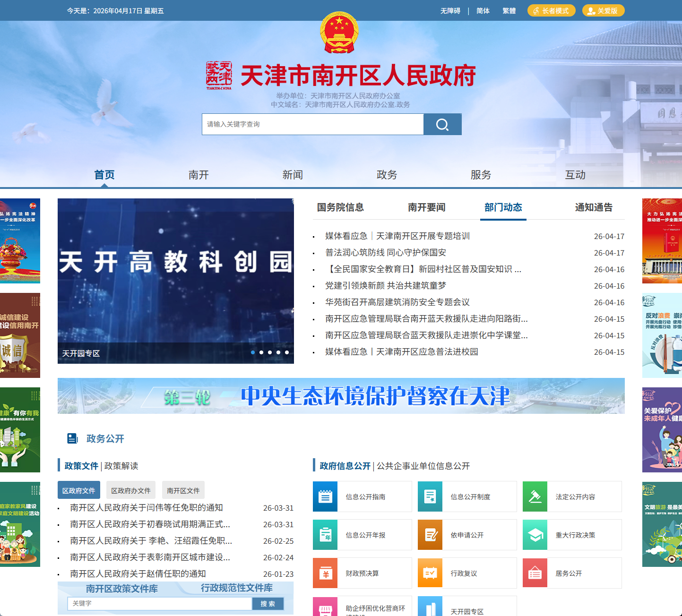Select 互动 in the navigation menu
Image resolution: width=682 pixels, height=616 pixels.
coord(575,174)
